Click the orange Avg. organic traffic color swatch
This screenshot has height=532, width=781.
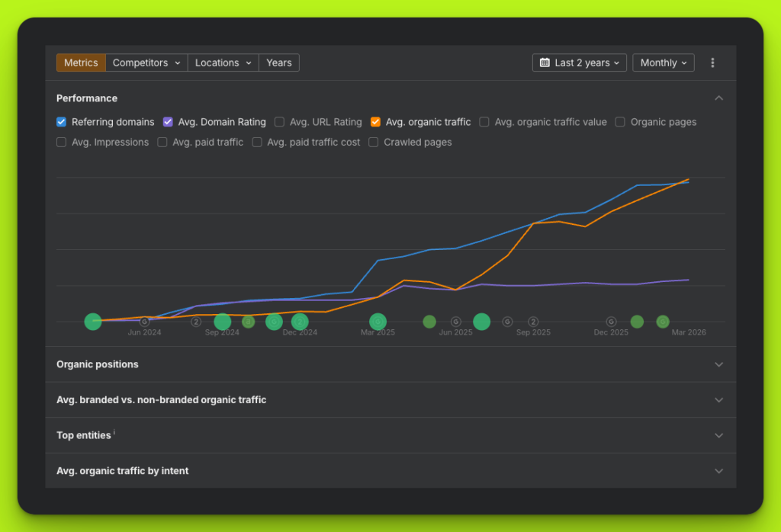(x=375, y=122)
